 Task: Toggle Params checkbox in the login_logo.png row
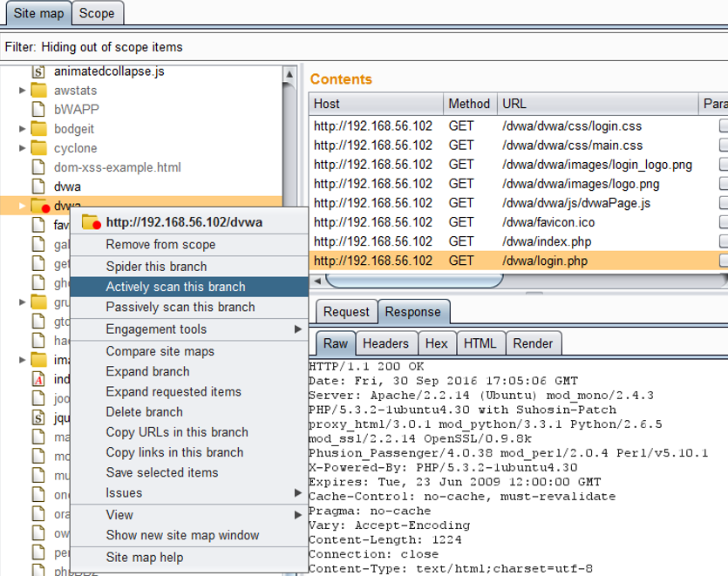[x=724, y=165]
